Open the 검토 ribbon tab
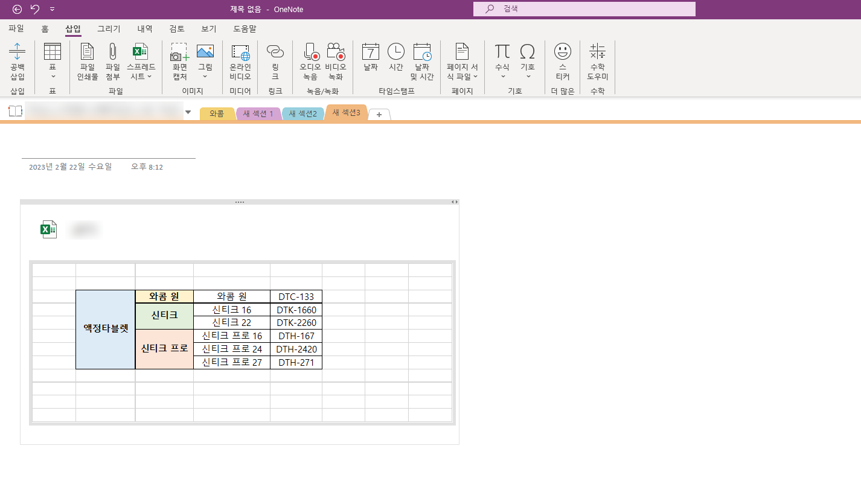This screenshot has width=861, height=504. (177, 28)
